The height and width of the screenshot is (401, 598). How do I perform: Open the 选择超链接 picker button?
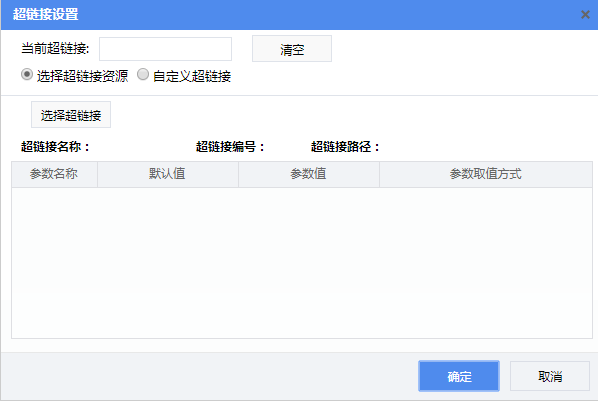pyautogui.click(x=71, y=114)
